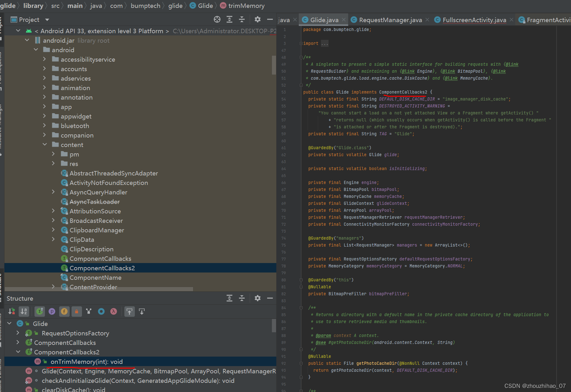This screenshot has height=392, width=571.
Task: Click fold marker beside getPhotoCacheDir method
Action: pyautogui.click(x=301, y=363)
